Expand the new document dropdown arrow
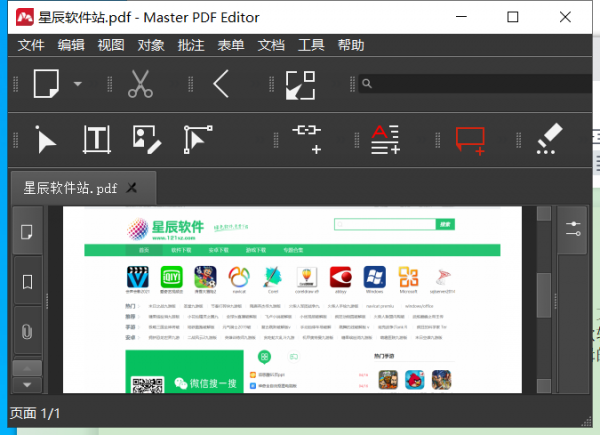The width and height of the screenshot is (600, 435). click(x=78, y=84)
